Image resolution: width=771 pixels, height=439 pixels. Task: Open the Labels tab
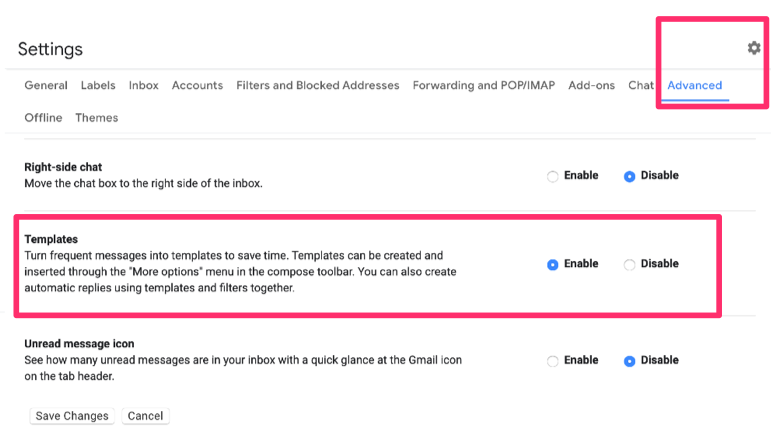[98, 85]
